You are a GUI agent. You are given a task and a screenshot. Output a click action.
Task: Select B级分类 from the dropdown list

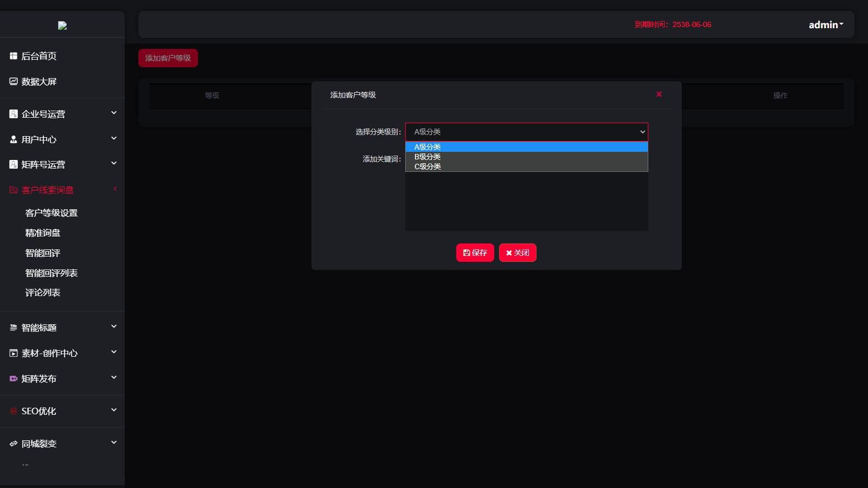427,157
